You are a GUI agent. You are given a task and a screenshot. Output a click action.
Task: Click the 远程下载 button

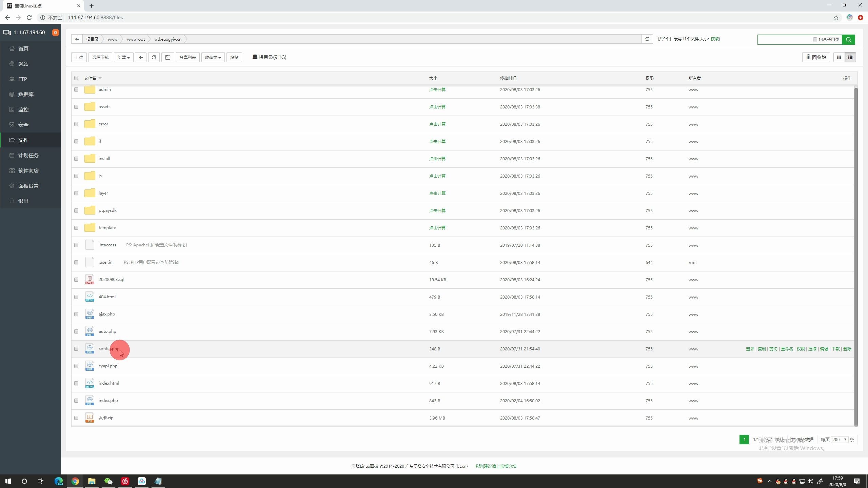100,57
